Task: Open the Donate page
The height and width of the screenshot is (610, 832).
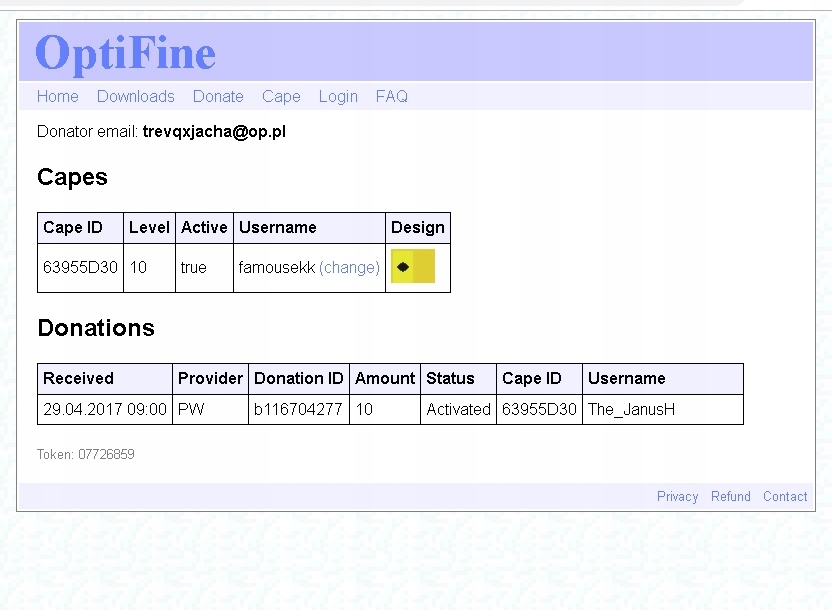Action: [218, 97]
